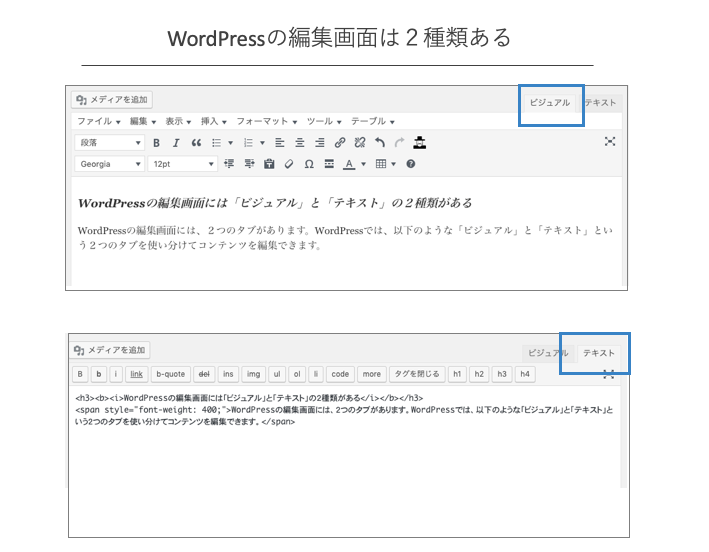Click the Italic icon in visual editor

(176, 143)
